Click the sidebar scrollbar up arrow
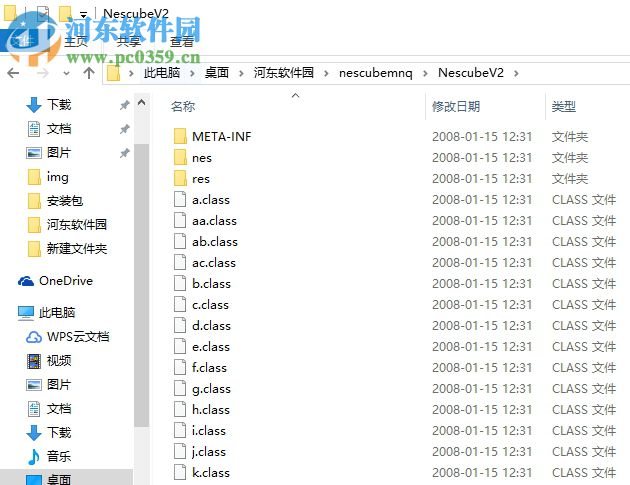630x485 pixels. (141, 103)
